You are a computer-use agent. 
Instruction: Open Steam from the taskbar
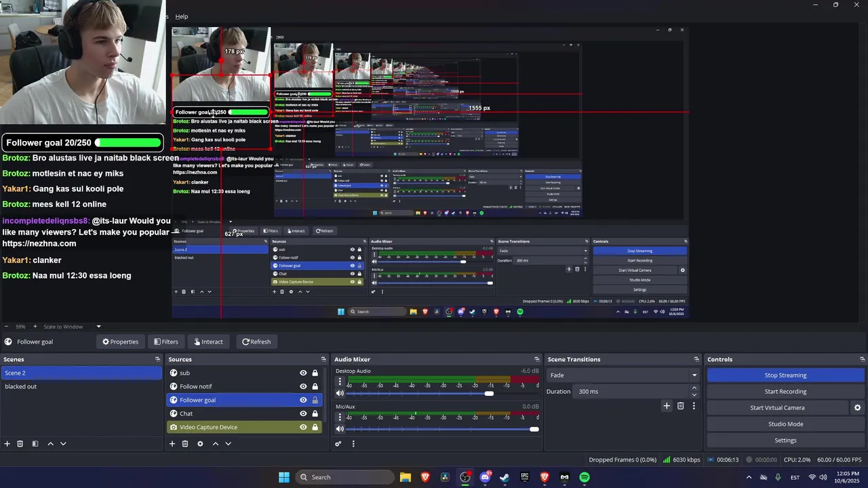505,477
